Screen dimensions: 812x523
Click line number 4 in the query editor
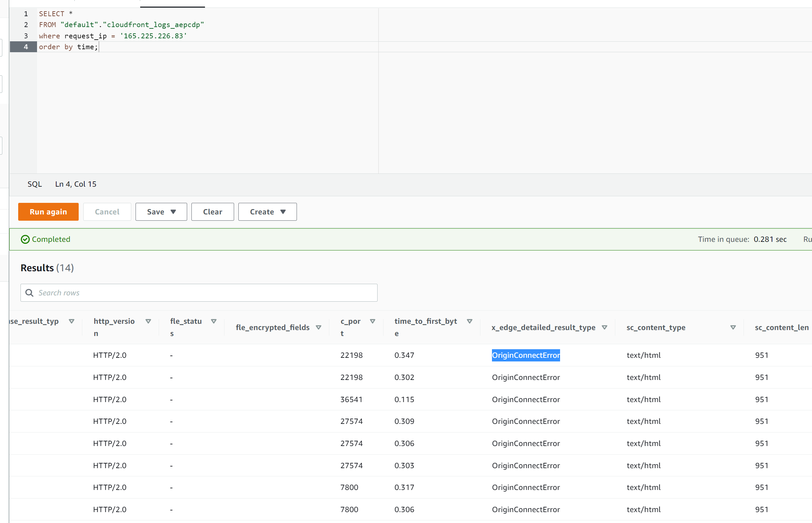point(25,47)
